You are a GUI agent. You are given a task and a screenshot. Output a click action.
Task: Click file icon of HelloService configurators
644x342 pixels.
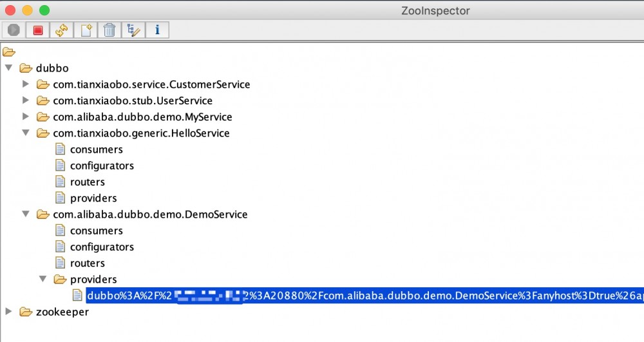click(x=60, y=166)
